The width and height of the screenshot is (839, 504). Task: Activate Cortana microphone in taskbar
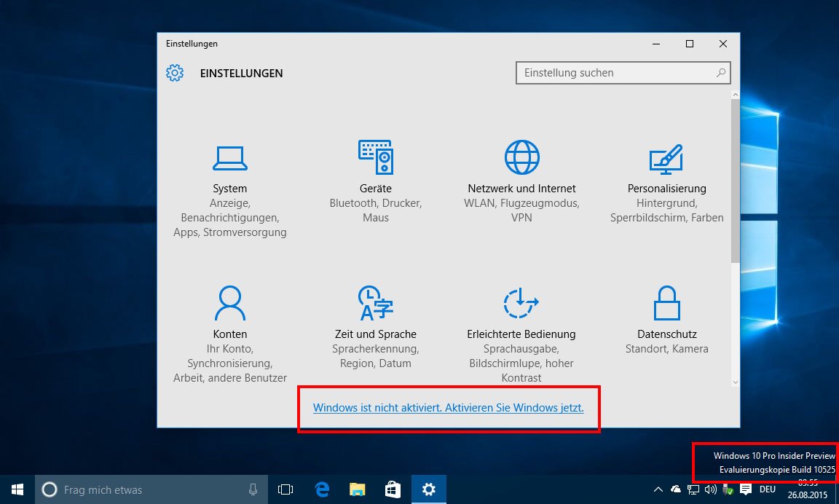click(x=253, y=489)
